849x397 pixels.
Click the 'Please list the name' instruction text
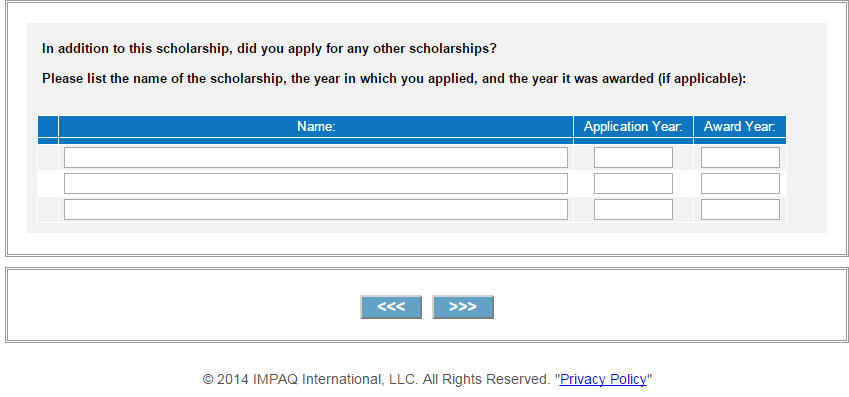coord(394,79)
